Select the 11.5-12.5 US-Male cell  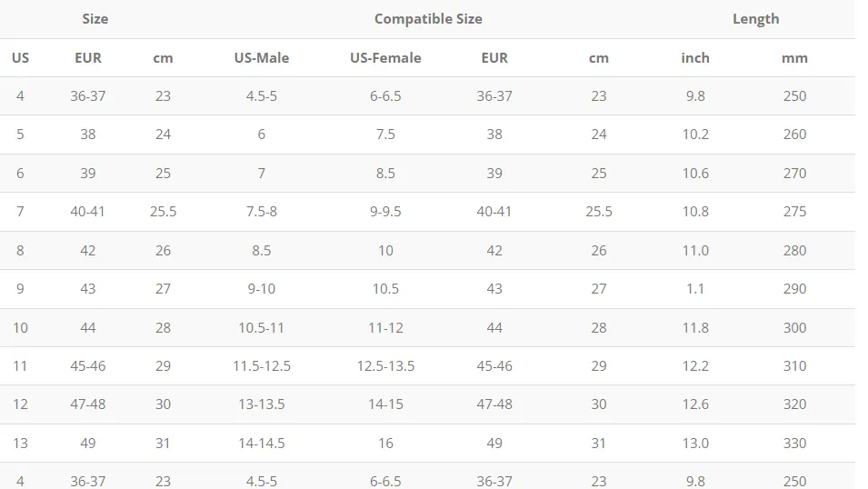261,365
